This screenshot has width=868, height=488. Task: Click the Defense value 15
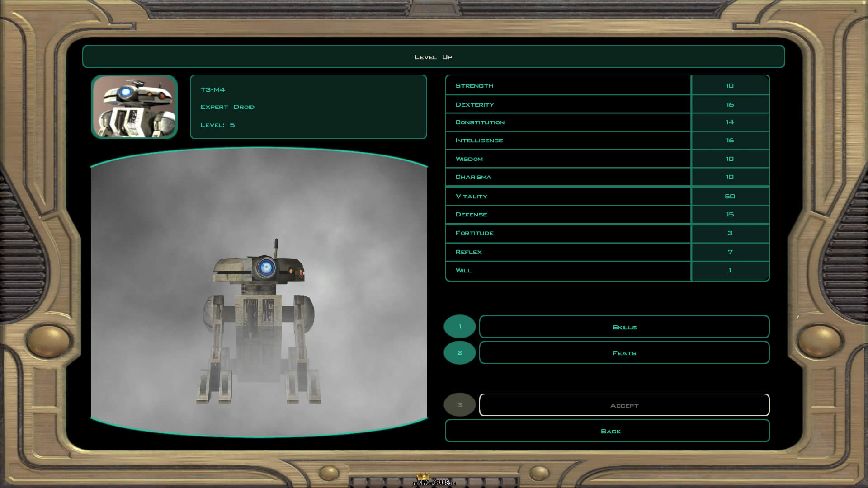point(730,215)
